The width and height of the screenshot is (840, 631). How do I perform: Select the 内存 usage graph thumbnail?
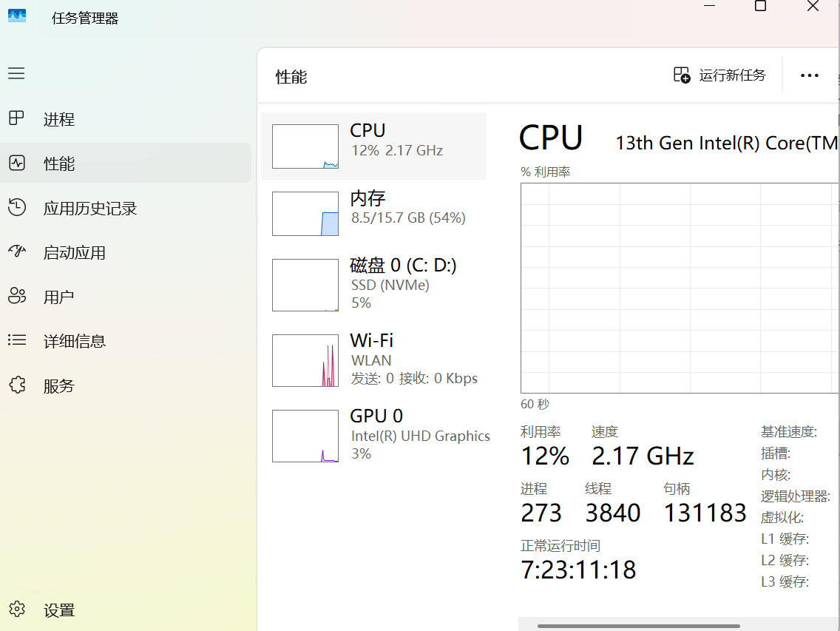tap(305, 214)
